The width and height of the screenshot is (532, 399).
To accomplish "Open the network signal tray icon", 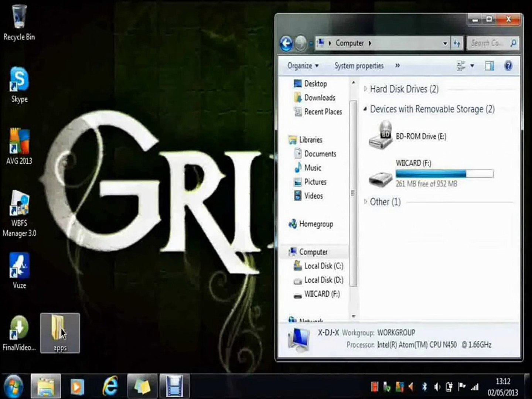I will pos(475,387).
